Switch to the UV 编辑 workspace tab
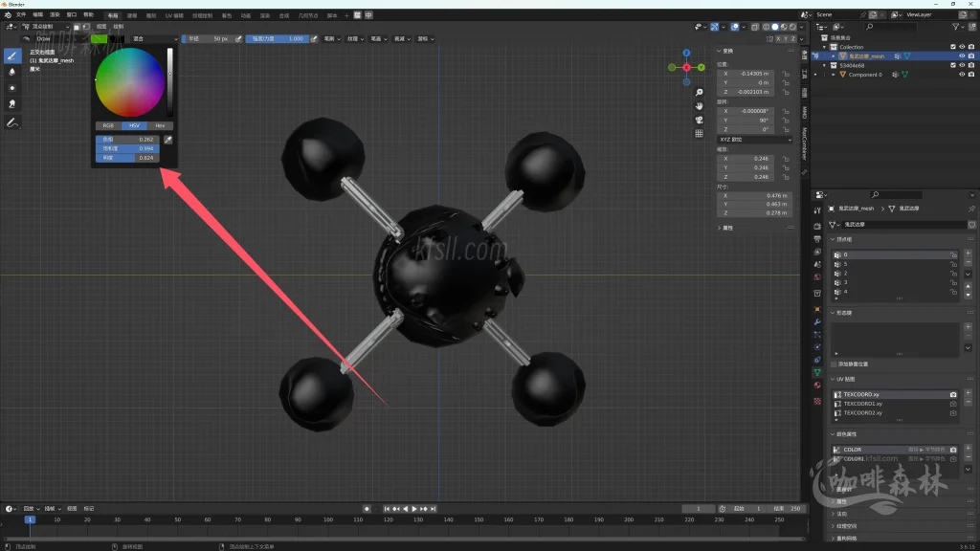Image resolution: width=980 pixels, height=551 pixels. tap(174, 16)
